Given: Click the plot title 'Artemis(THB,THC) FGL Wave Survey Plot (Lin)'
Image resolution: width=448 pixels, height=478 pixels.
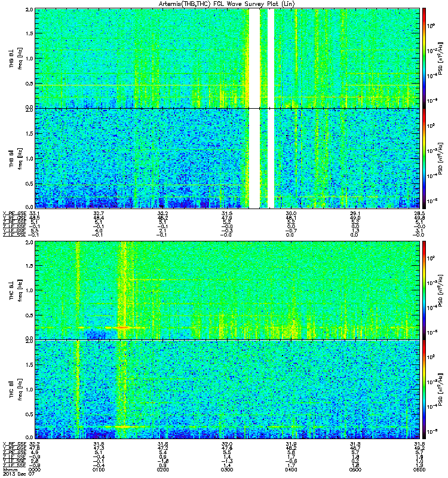Looking at the screenshot, I should point(226,4).
